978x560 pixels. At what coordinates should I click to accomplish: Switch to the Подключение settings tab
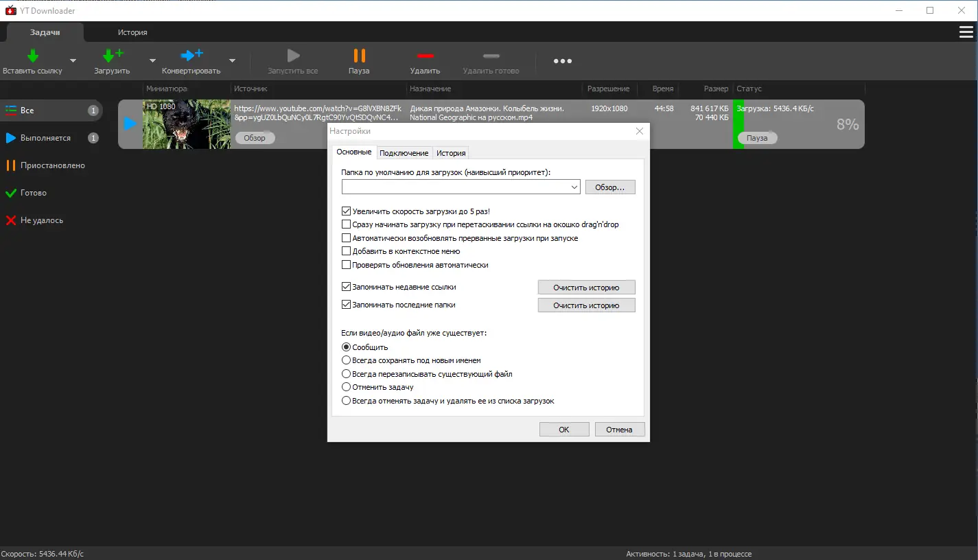tap(404, 153)
